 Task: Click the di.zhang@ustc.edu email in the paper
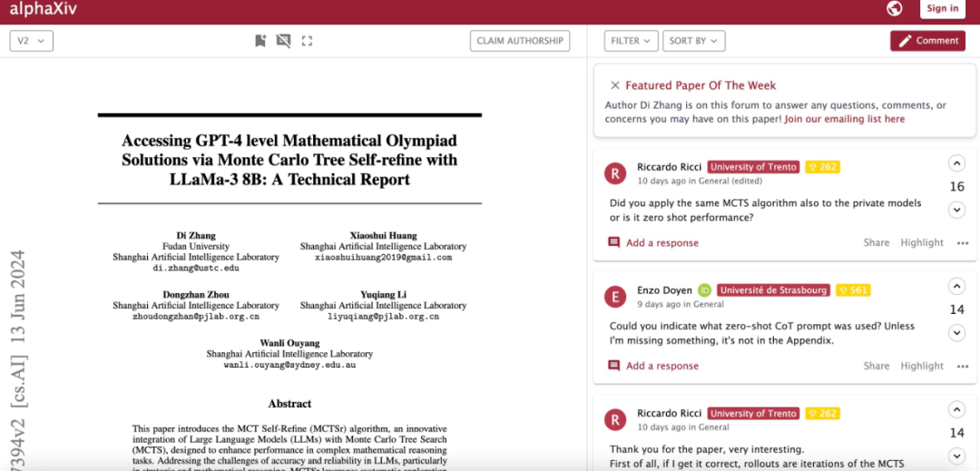pyautogui.click(x=196, y=268)
